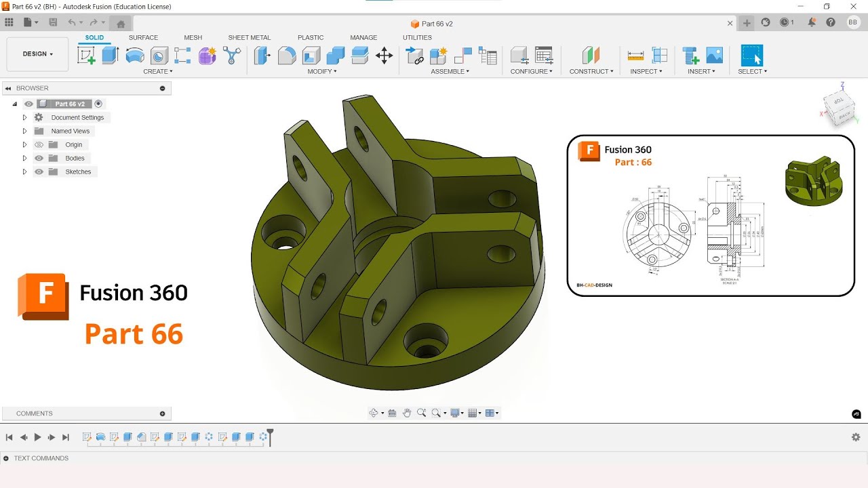Select the Insert Canvas image icon
Viewport: 868px width, 488px height.
click(x=715, y=56)
